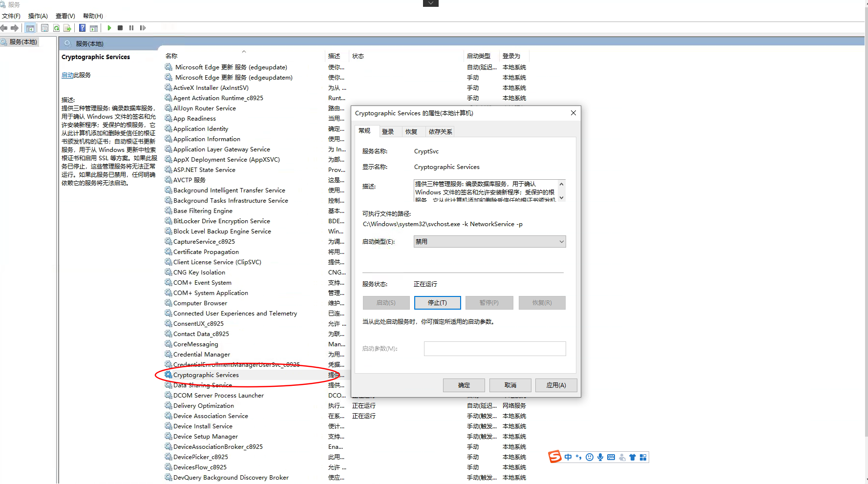Click gear icon of Microsoft Edge edgeupdate row

(x=169, y=67)
